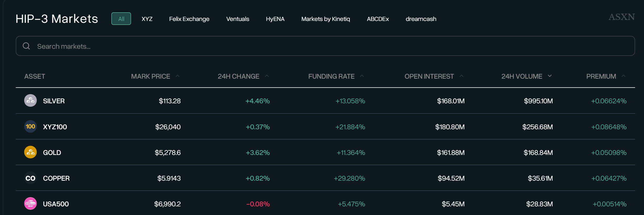This screenshot has width=644, height=215.
Task: Click the ASXN logo
Action: (x=621, y=17)
